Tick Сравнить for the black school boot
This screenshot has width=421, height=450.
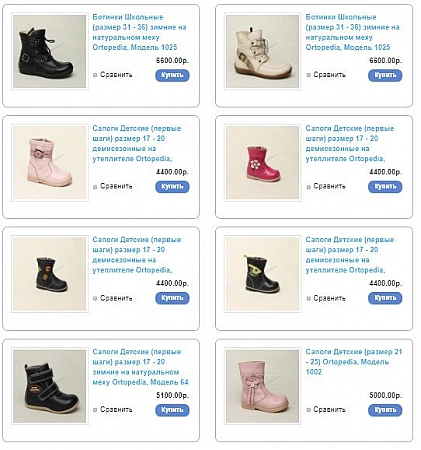point(95,75)
